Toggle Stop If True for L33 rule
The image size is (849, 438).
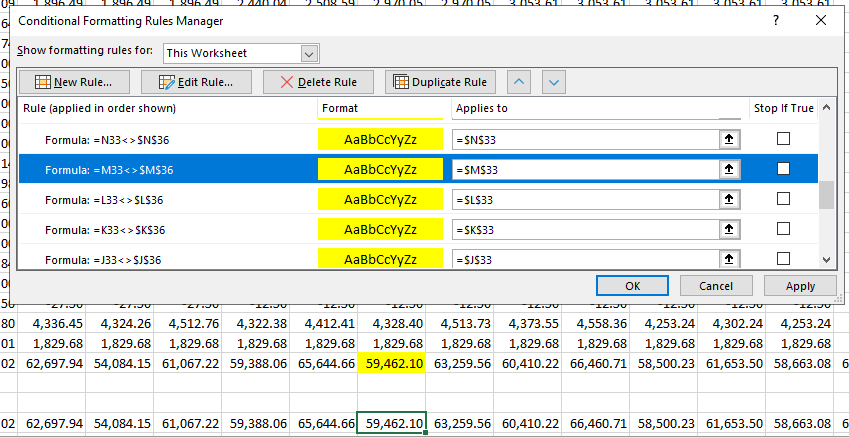pos(783,199)
